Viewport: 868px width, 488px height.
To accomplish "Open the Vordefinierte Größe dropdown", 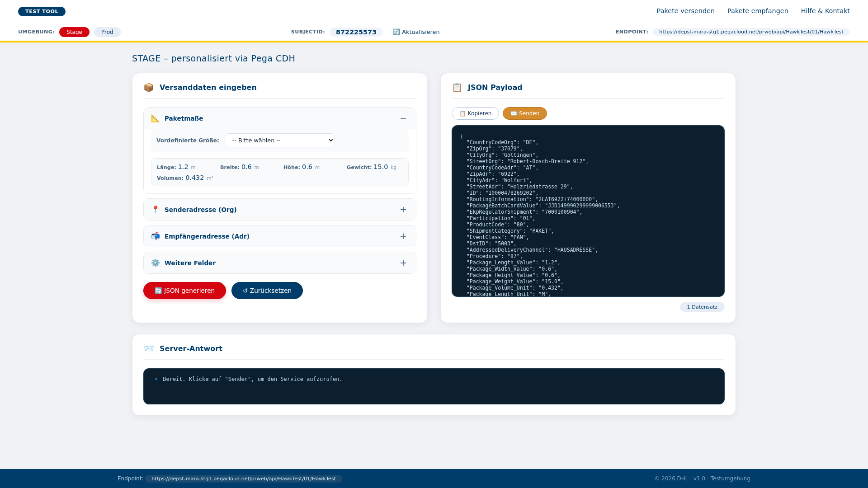I will 280,141.
